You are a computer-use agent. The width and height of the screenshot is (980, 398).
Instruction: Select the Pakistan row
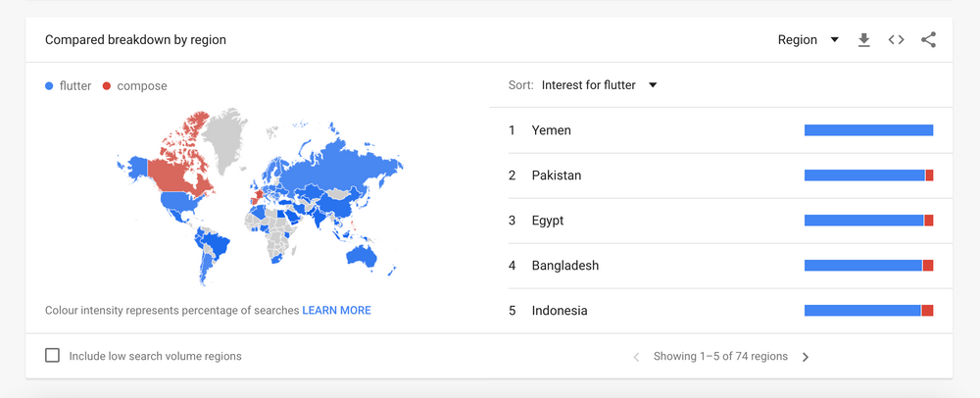(x=557, y=175)
